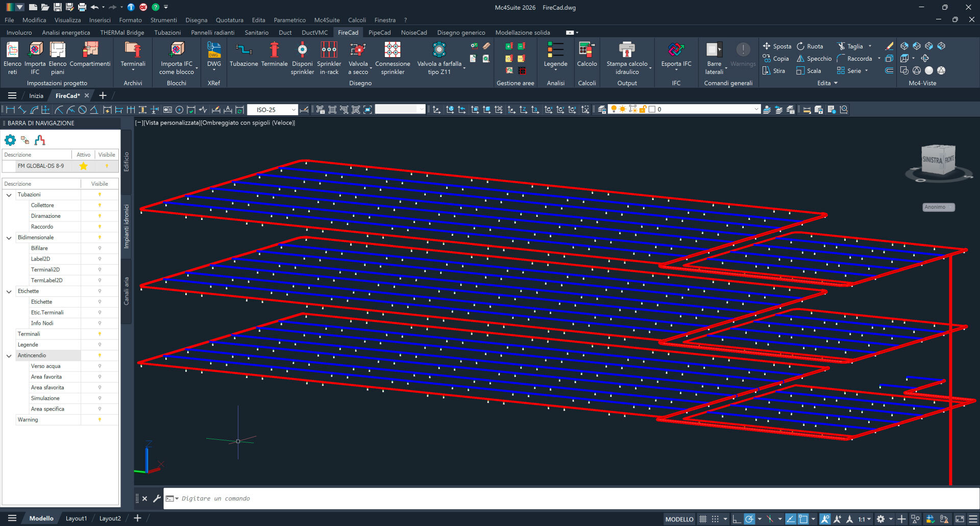This screenshot has height=526, width=980.
Task: Click the Tubazione pipe tool icon
Action: tap(243, 50)
